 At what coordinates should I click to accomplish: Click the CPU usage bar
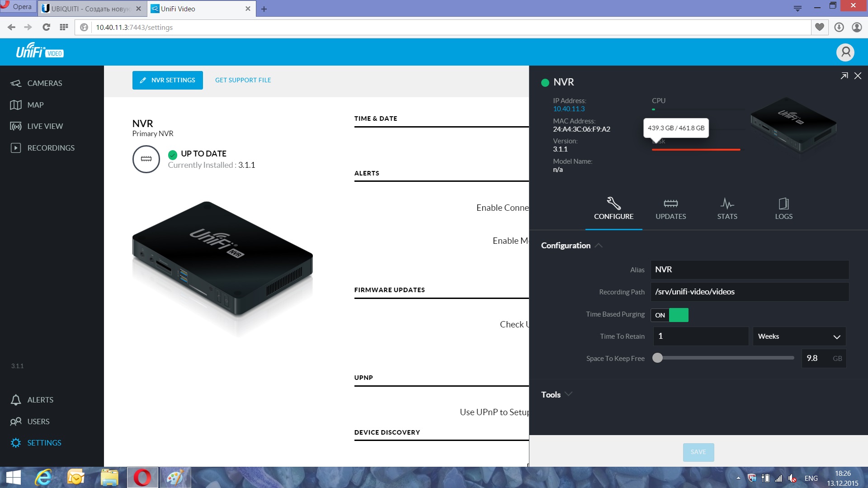point(698,109)
